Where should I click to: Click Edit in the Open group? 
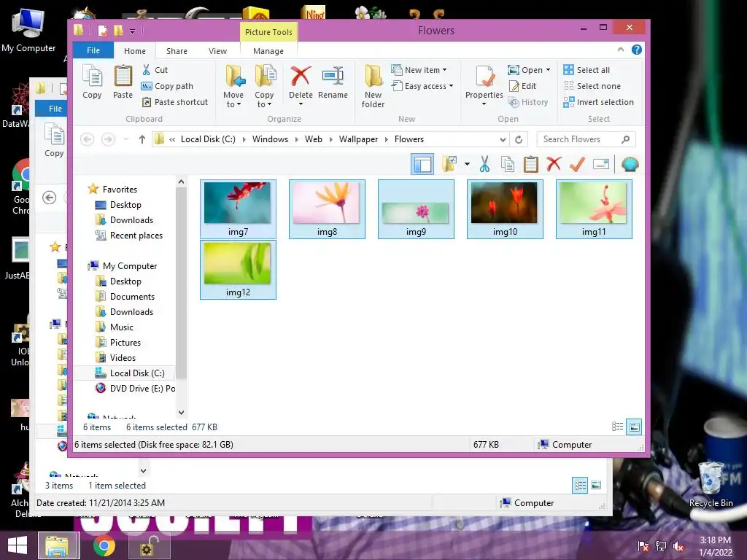pyautogui.click(x=522, y=86)
